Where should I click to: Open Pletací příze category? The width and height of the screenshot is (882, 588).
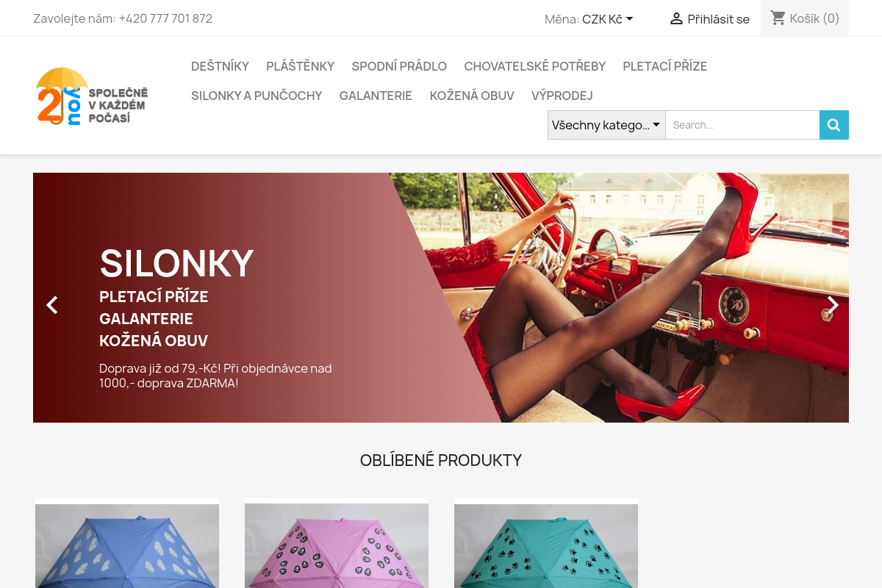[x=664, y=66]
